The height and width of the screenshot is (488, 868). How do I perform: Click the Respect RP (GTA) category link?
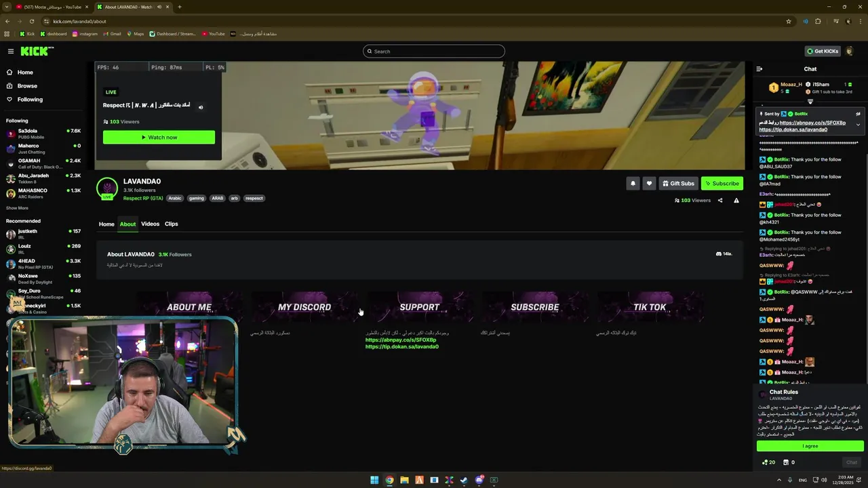pos(143,199)
